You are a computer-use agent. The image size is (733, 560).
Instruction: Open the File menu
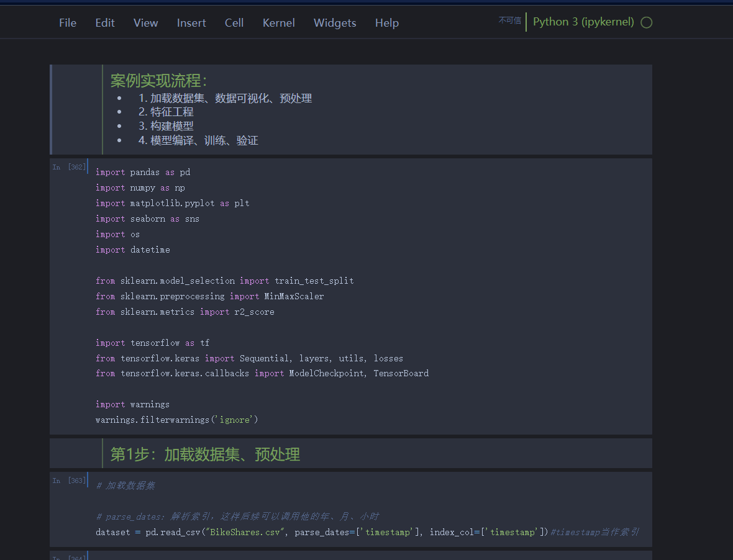[x=68, y=23]
